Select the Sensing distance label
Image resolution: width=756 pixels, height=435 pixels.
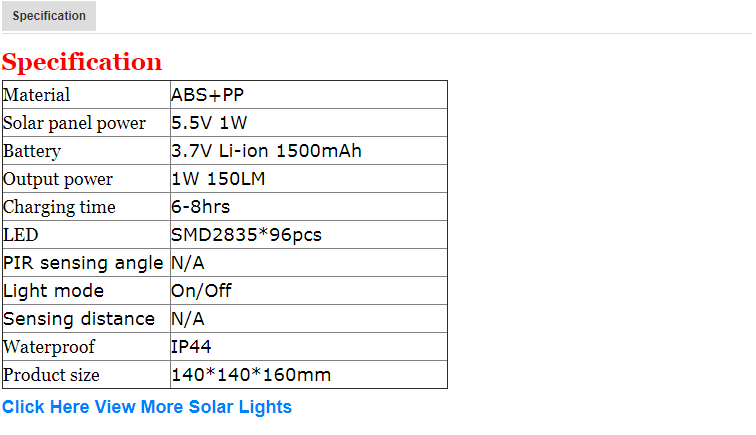point(79,319)
